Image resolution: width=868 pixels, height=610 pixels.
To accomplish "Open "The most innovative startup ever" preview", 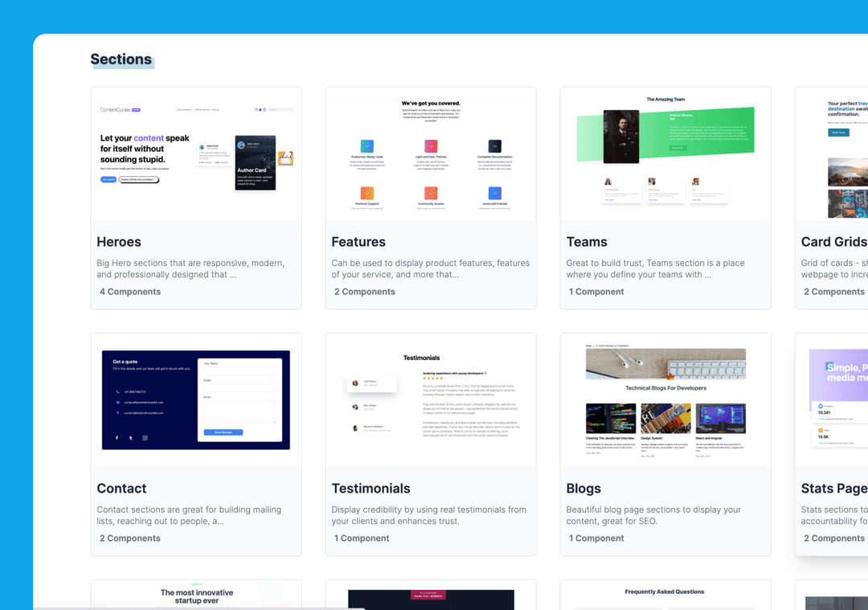I will pos(196,596).
